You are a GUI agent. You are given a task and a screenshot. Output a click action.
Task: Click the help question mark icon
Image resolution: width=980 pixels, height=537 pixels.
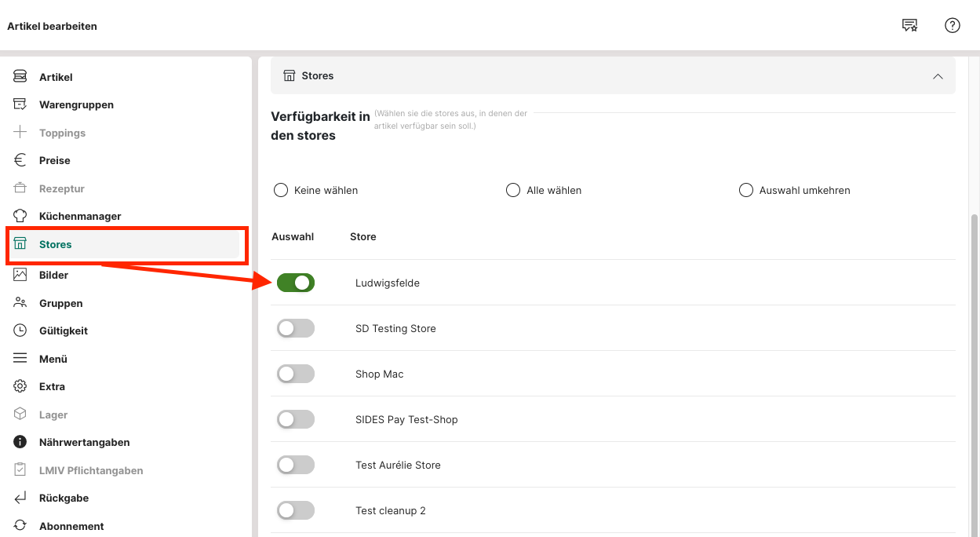[952, 26]
